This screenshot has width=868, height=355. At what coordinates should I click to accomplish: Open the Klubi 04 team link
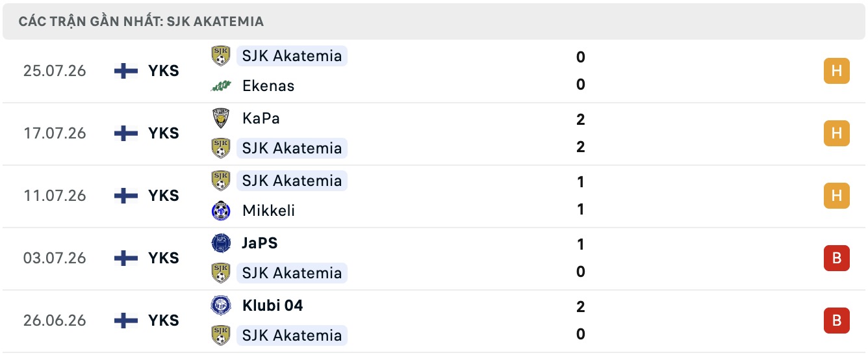[x=273, y=306]
